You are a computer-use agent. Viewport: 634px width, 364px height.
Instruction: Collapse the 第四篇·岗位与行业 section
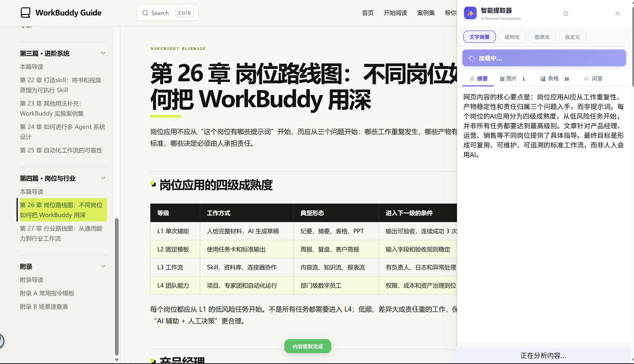103,178
